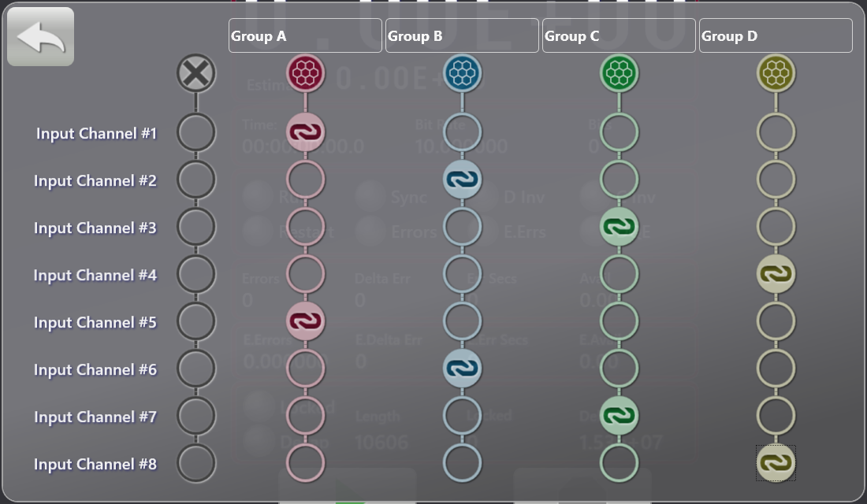Assign Input Channel #2 to Group A
This screenshot has height=504, width=867.
coord(306,180)
